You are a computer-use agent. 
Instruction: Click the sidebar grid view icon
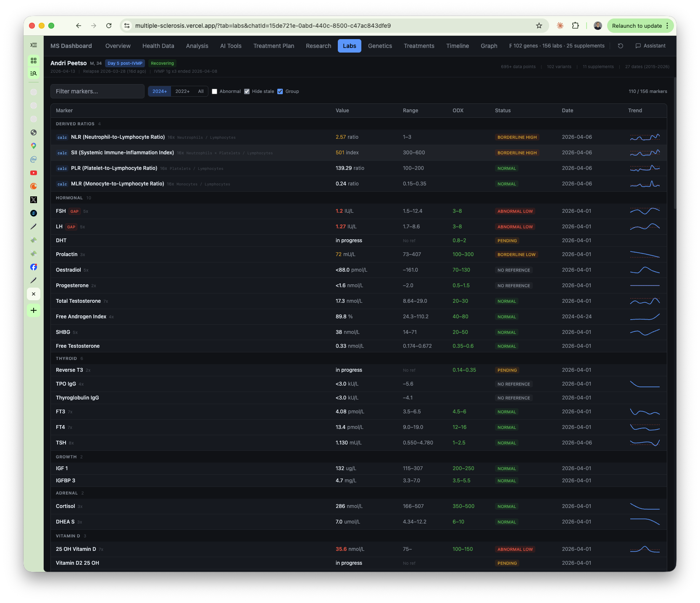tap(34, 61)
